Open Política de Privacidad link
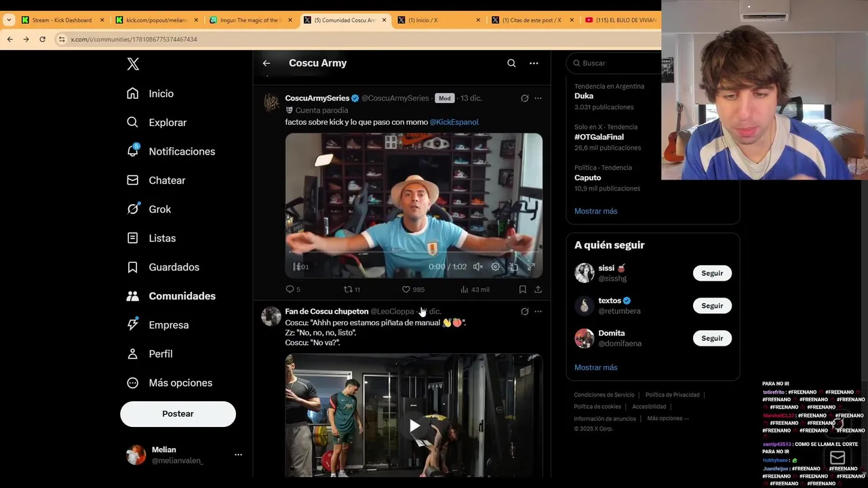This screenshot has height=488, width=868. coord(672,395)
